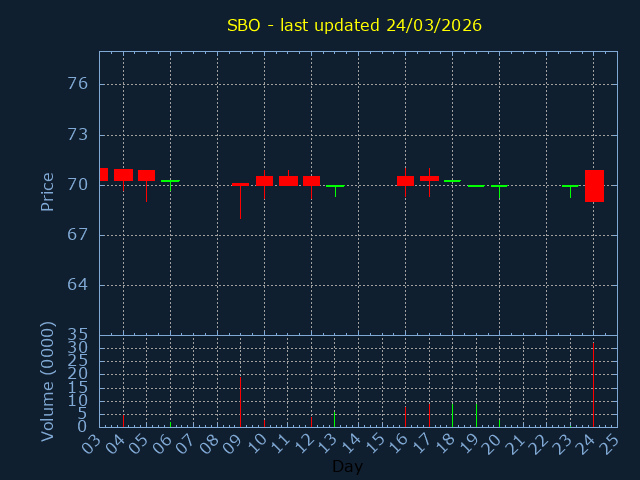Select the 76 price axis tick label
The height and width of the screenshot is (480, 640).
[77, 84]
